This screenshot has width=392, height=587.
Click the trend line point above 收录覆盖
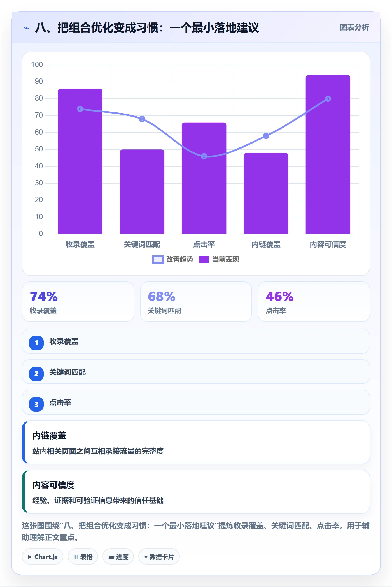click(80, 109)
